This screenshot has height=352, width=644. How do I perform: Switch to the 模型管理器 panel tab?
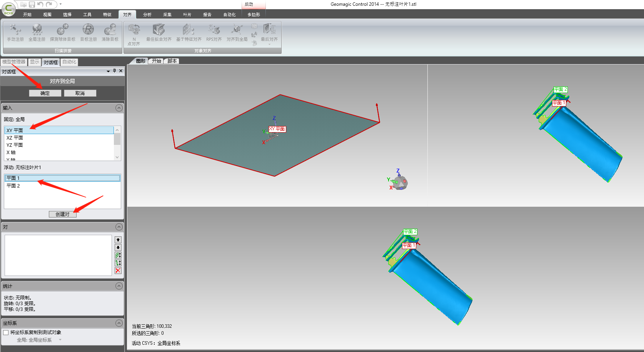pos(14,62)
